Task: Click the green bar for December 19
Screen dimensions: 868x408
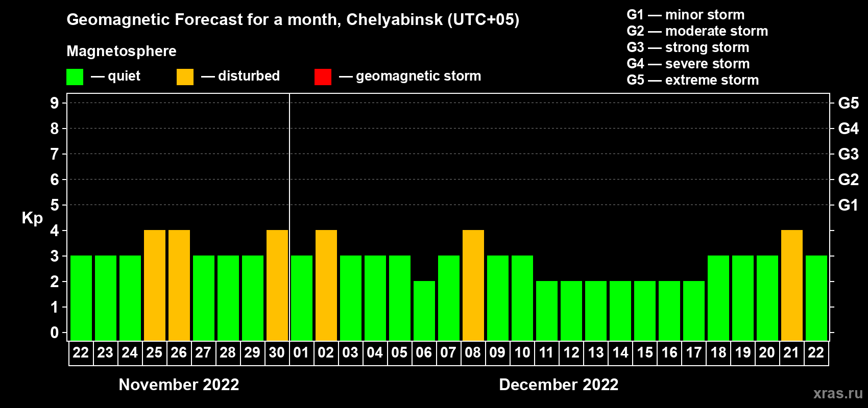Action: click(x=743, y=298)
